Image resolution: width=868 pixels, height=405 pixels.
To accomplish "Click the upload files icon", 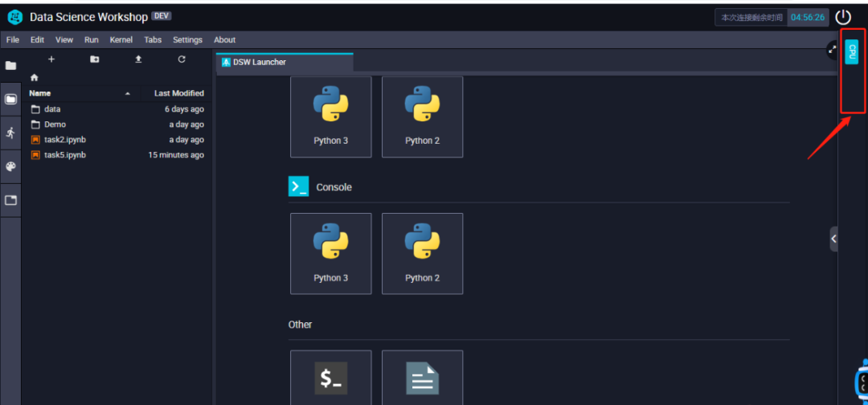I will (x=138, y=59).
